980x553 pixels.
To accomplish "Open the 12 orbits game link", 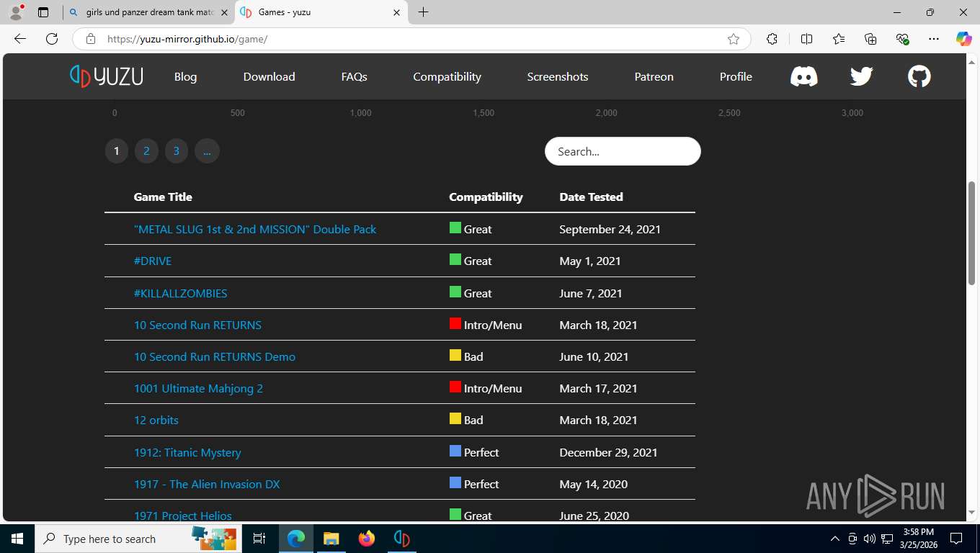I will (x=156, y=420).
